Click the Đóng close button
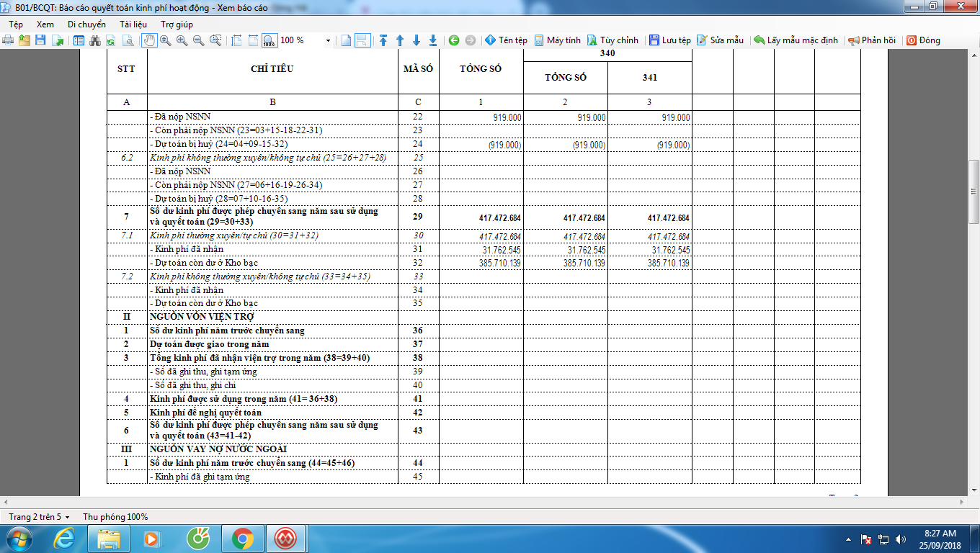The image size is (980, 553). [x=923, y=40]
